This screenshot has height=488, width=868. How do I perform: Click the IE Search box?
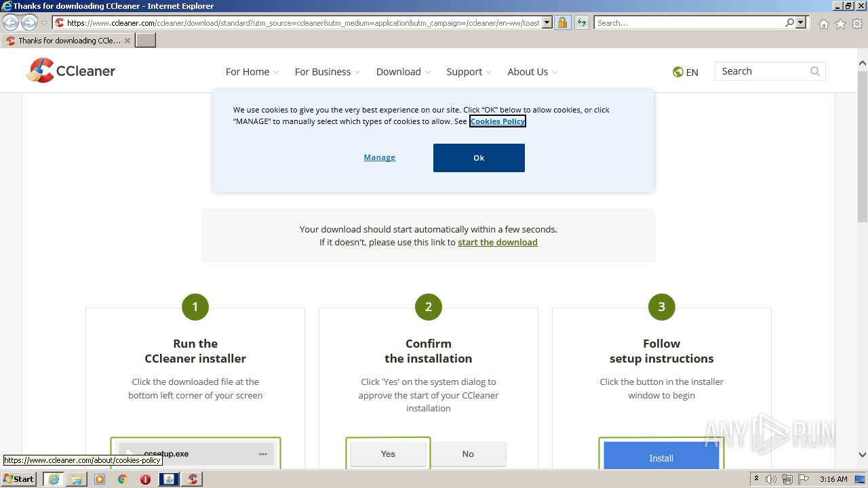tap(689, 23)
